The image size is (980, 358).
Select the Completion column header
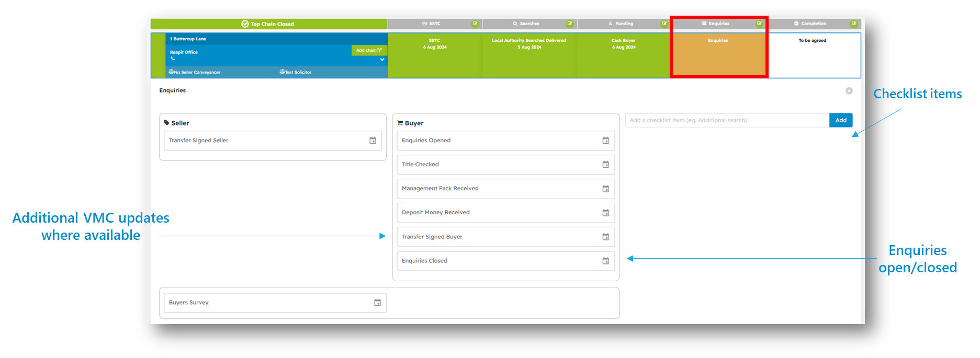click(x=814, y=24)
